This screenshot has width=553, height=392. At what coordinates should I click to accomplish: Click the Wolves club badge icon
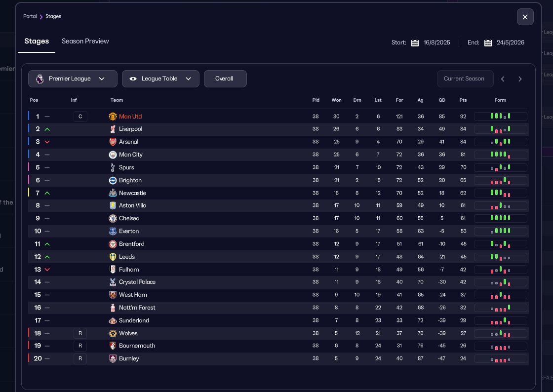[x=113, y=333]
